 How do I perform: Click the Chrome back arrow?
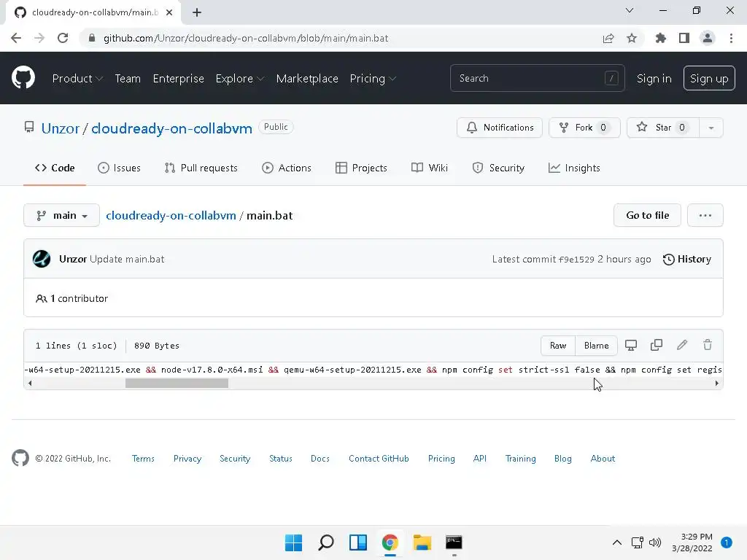point(16,38)
